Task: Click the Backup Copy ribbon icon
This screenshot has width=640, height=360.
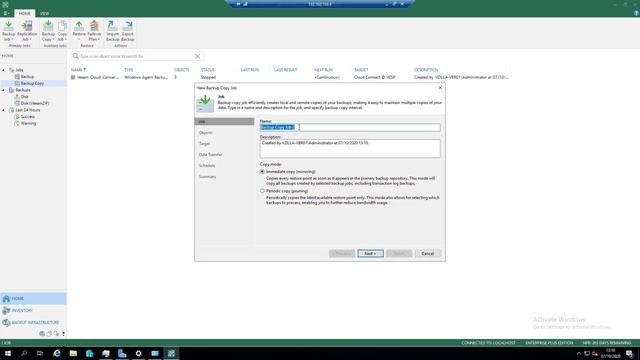Action: (x=48, y=31)
